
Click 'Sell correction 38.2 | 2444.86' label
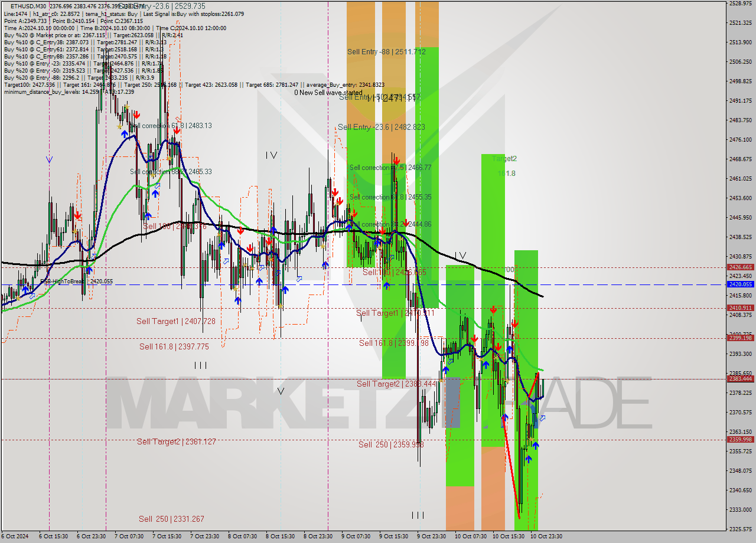(390, 224)
